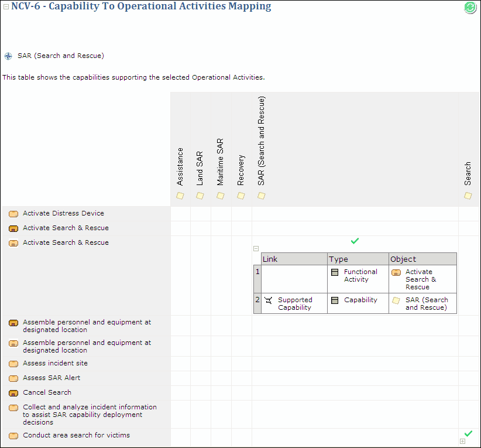
Task: Click the green refresh icon at top right
Action: (470, 8)
